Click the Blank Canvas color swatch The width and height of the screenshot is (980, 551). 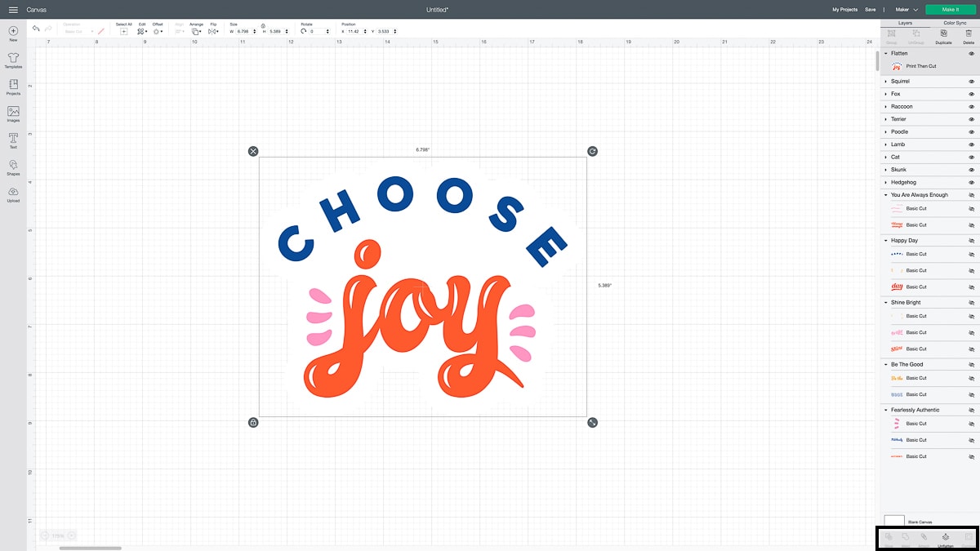894,521
